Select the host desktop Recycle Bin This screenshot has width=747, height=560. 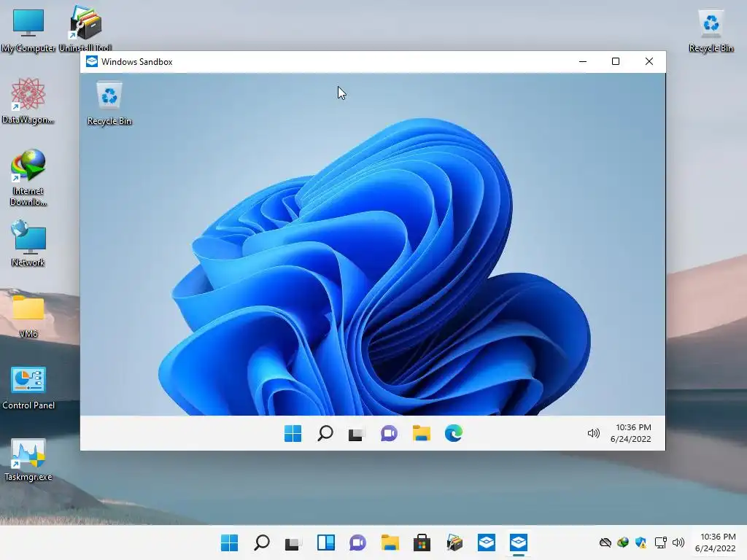click(x=711, y=29)
